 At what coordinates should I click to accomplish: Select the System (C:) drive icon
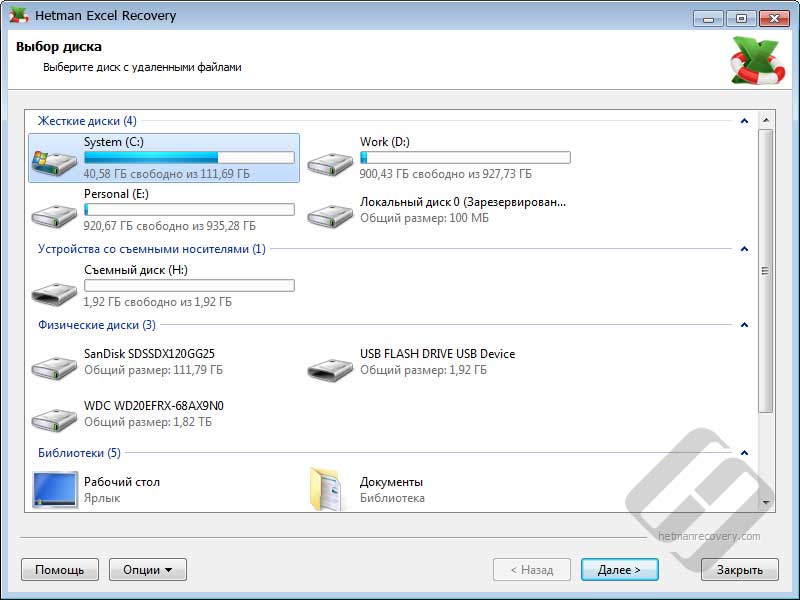(54, 163)
